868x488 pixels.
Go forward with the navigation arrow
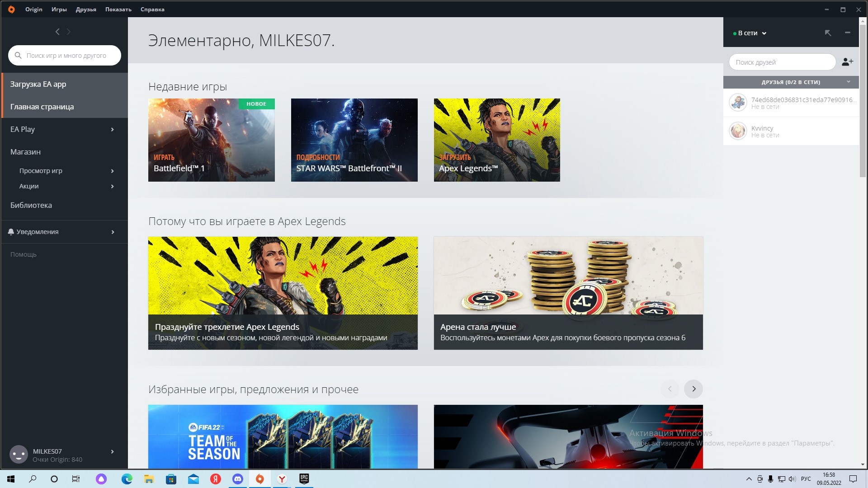point(69,32)
